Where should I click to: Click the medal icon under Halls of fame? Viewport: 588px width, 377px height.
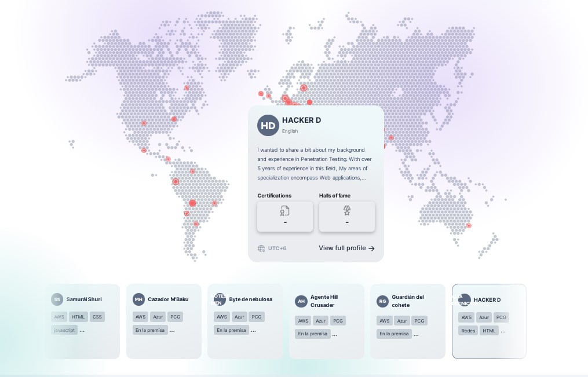347,211
